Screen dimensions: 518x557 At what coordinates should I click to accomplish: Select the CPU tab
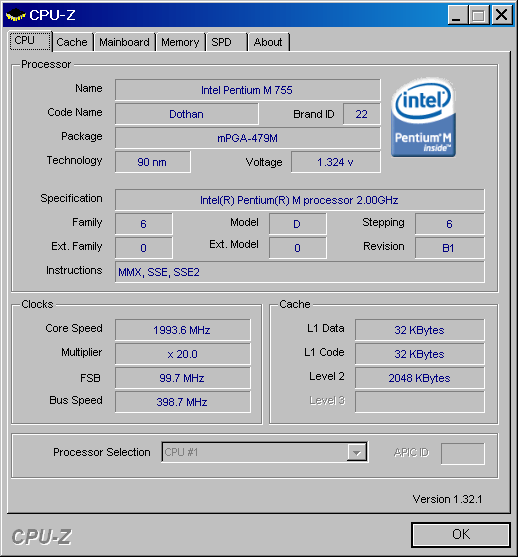click(x=30, y=40)
